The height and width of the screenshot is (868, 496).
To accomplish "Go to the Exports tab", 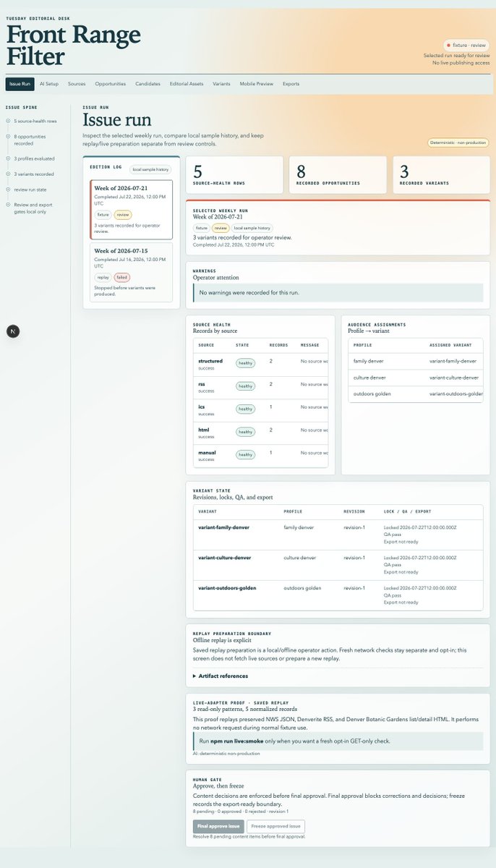I will click(x=291, y=84).
